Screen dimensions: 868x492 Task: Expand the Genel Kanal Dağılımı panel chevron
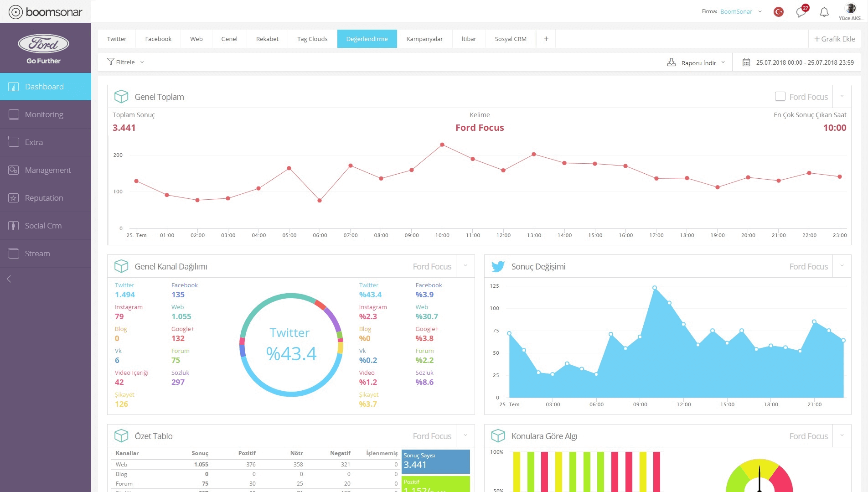point(465,266)
